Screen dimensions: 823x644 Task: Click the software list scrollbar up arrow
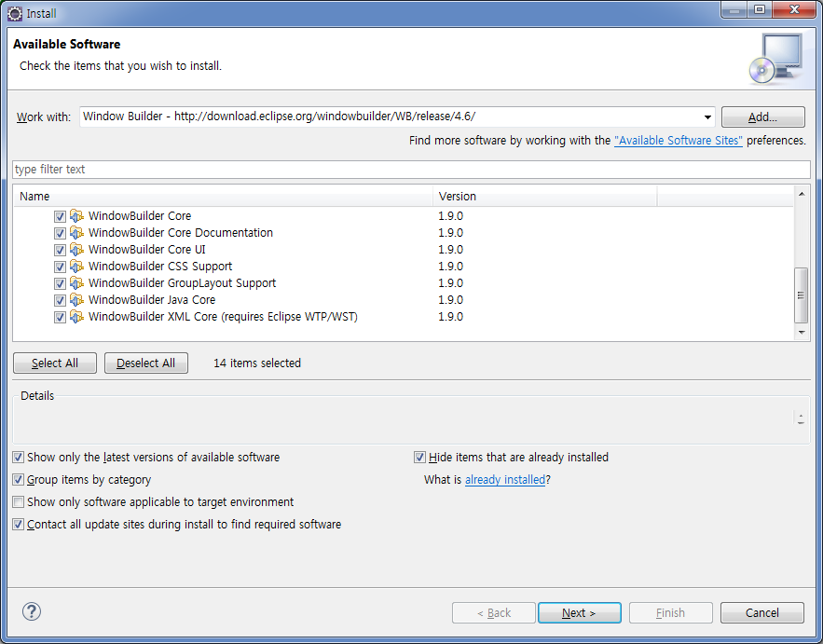(802, 194)
